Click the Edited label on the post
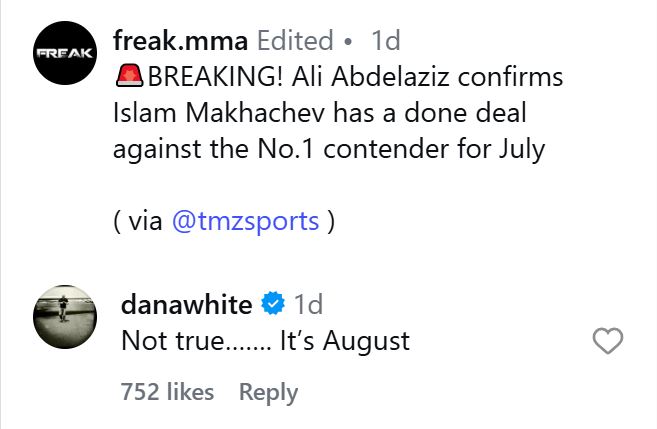The height and width of the screenshot is (429, 657). click(x=295, y=41)
